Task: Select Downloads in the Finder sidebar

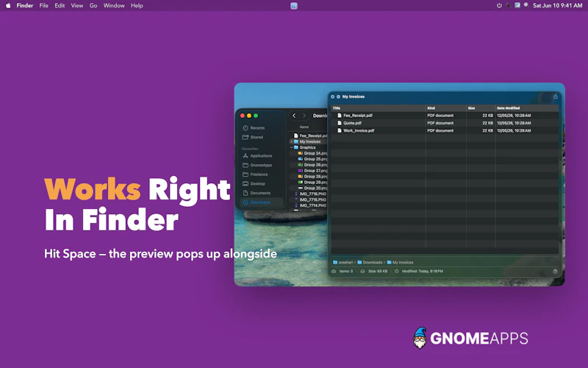Action: pyautogui.click(x=262, y=202)
